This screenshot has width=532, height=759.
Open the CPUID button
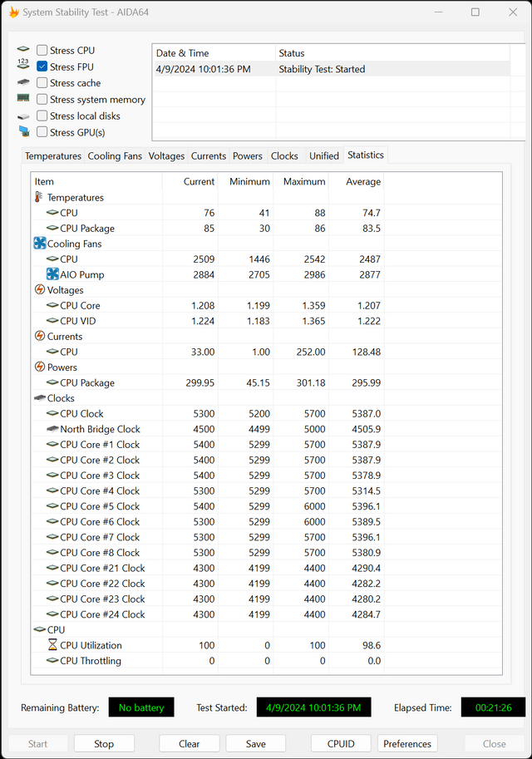click(341, 743)
